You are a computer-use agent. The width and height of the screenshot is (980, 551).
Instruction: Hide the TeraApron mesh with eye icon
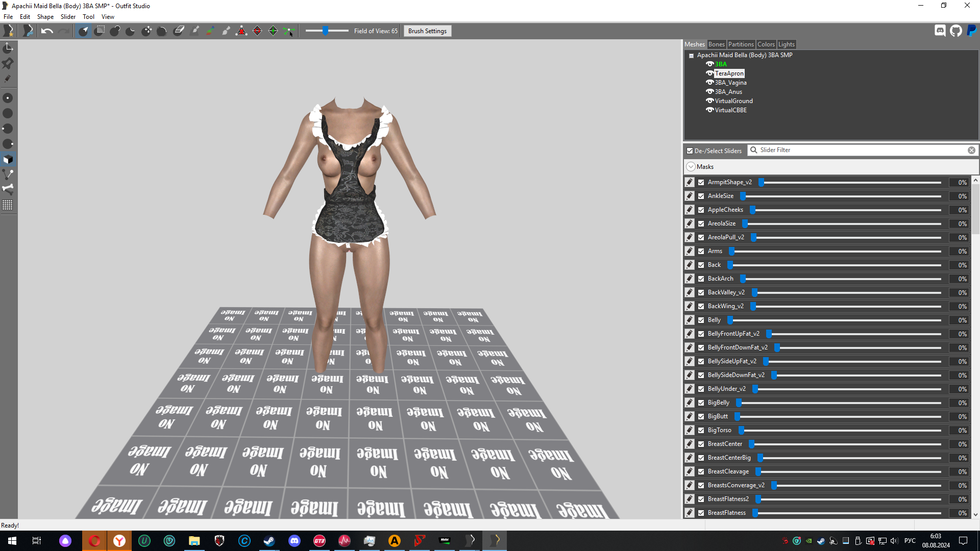(x=709, y=73)
